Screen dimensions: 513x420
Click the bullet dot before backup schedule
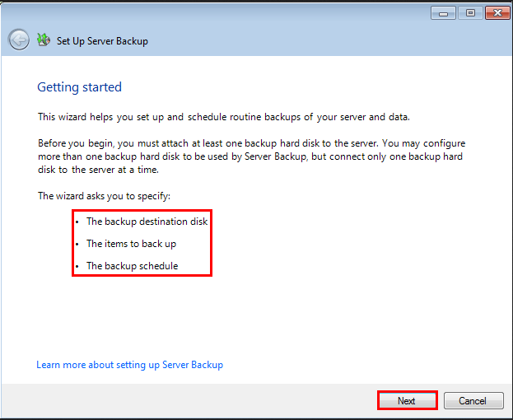(77, 267)
